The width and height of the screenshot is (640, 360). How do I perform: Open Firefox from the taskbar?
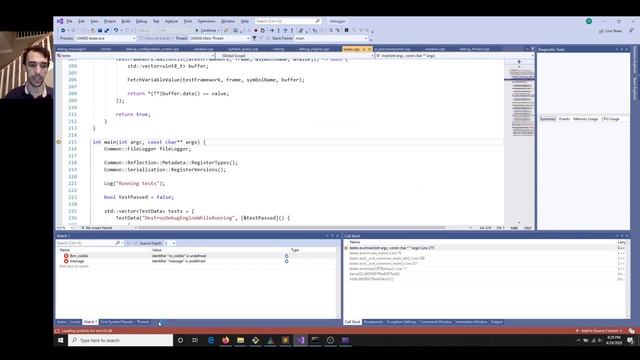[225, 340]
